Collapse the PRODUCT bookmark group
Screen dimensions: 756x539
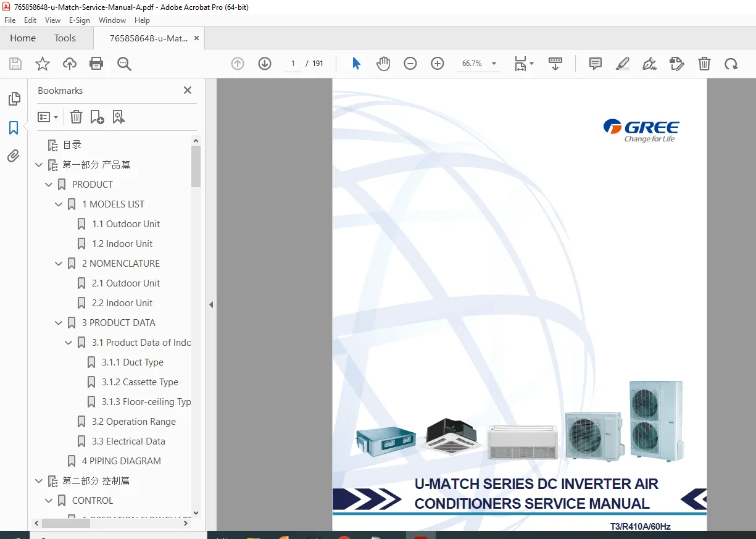tap(49, 185)
